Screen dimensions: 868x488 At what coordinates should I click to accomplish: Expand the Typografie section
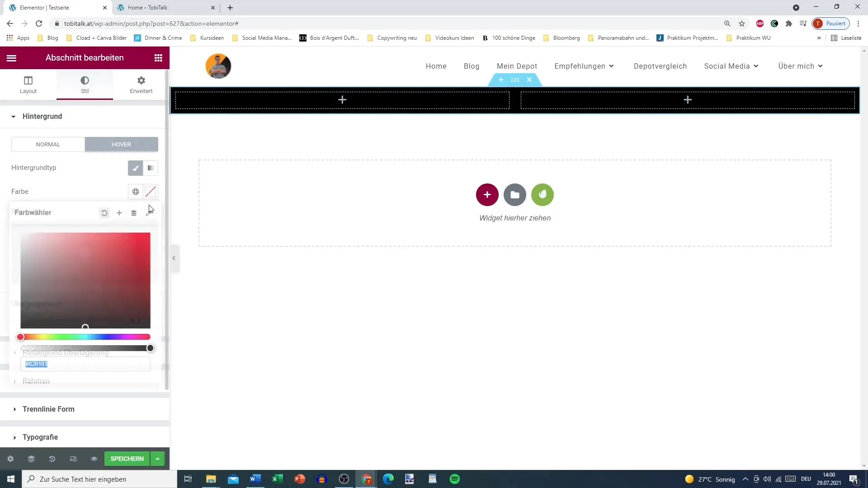(85, 437)
